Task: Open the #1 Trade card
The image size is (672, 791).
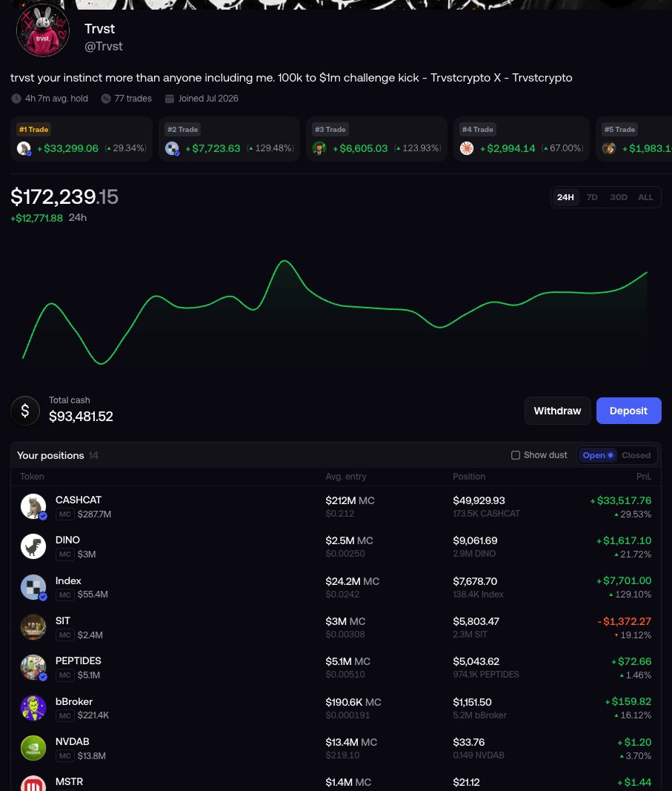Action: click(x=81, y=139)
